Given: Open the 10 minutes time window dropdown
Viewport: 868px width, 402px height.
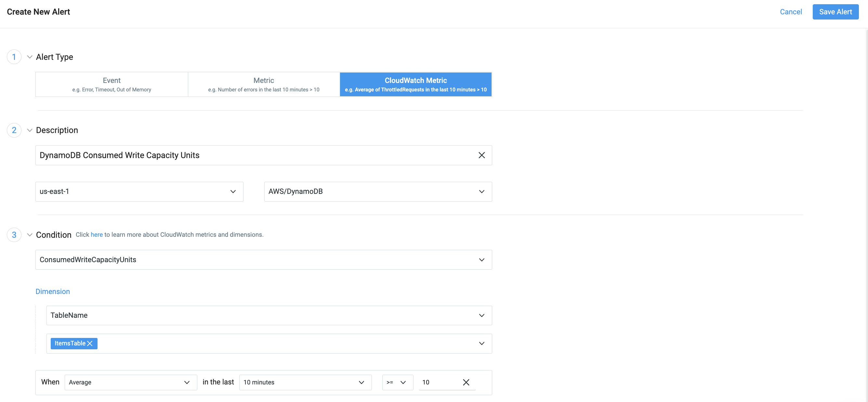Looking at the screenshot, I should [305, 382].
